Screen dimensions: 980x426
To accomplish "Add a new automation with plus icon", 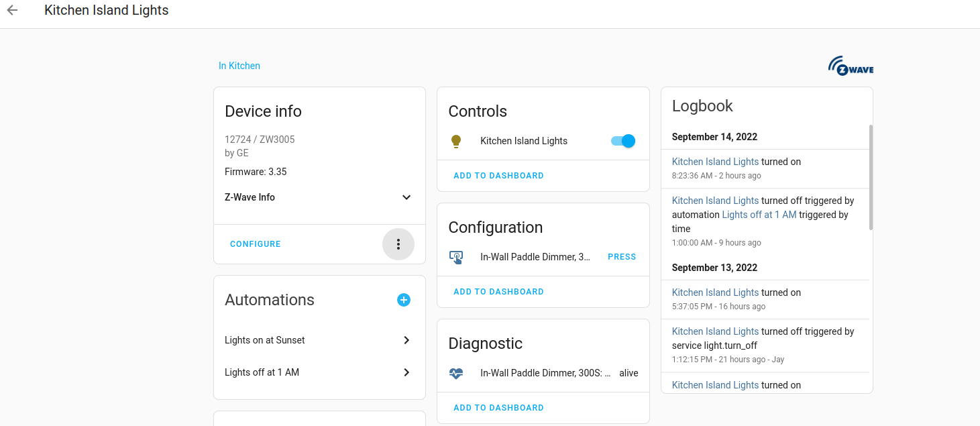I will (404, 300).
